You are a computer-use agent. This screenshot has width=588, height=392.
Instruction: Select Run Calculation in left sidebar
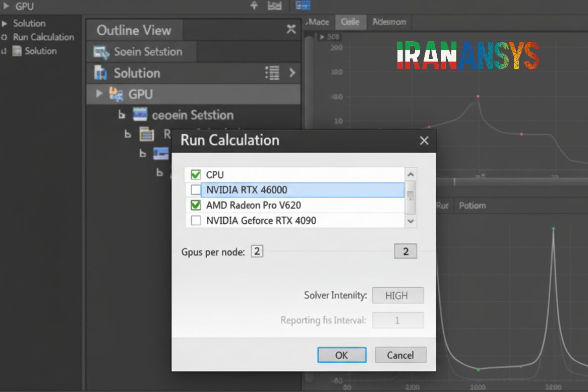point(43,37)
